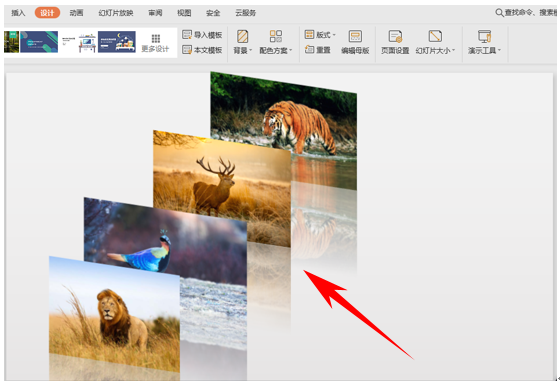Click the 编辑母版 edit master icon
Image resolution: width=560 pixels, height=386 pixels.
point(355,36)
